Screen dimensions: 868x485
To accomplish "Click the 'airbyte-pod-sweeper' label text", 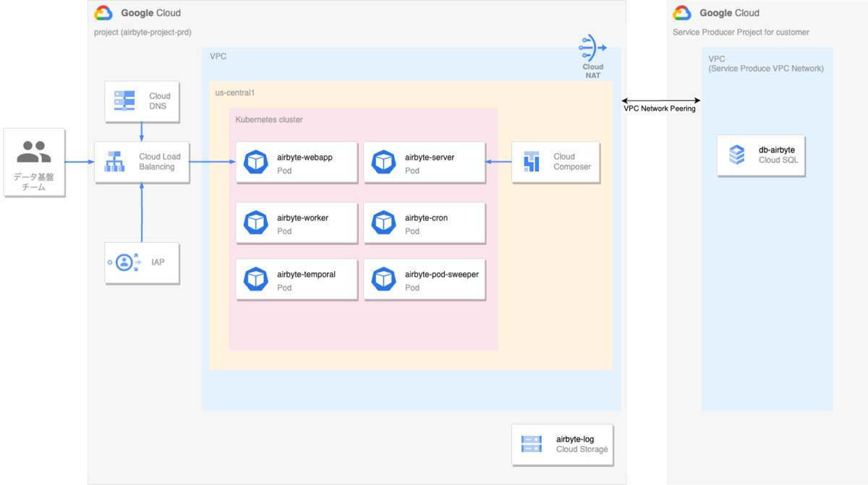I will click(442, 274).
